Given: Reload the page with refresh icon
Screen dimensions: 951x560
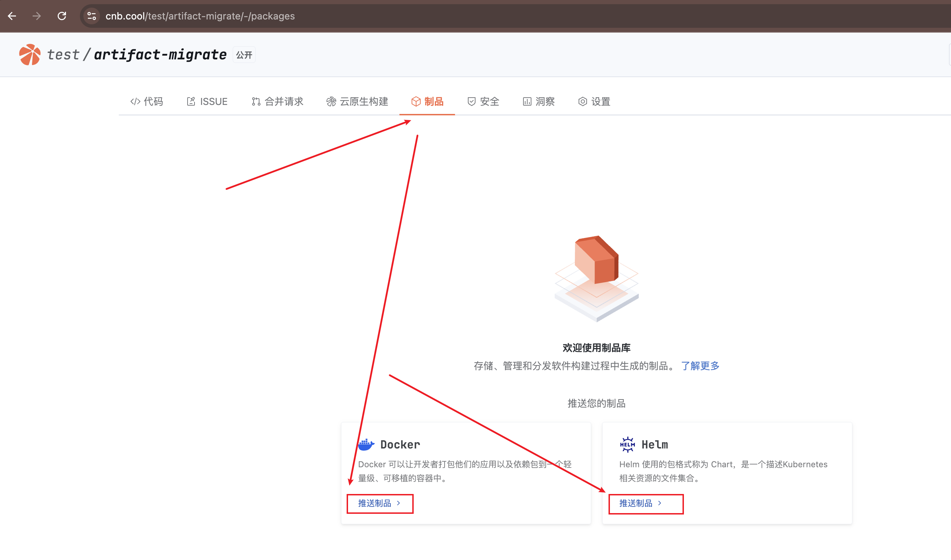Looking at the screenshot, I should [62, 16].
